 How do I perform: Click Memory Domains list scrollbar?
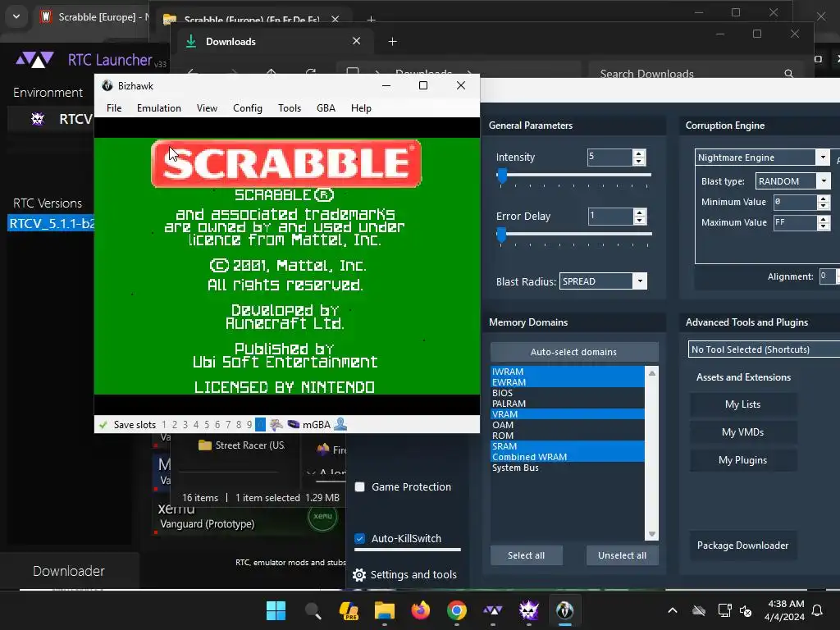tap(652, 454)
